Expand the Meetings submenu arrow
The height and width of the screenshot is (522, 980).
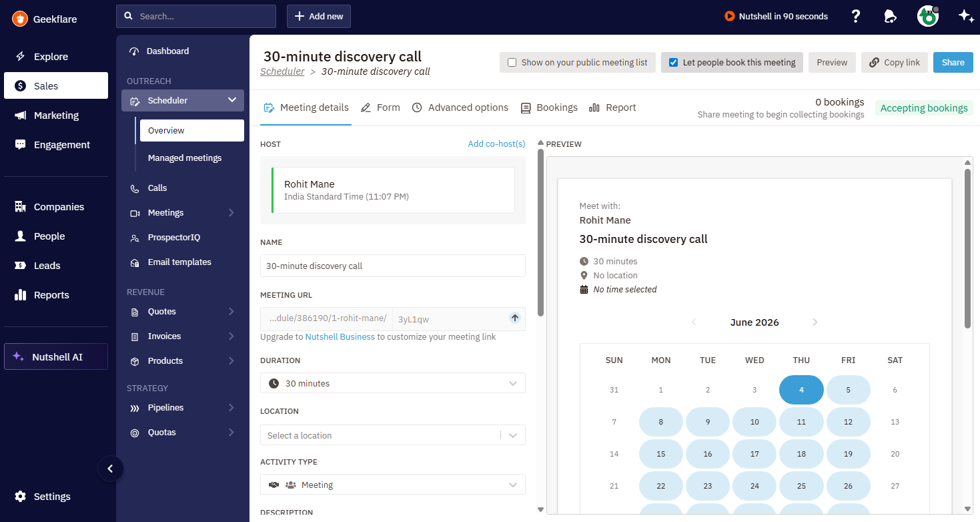231,213
